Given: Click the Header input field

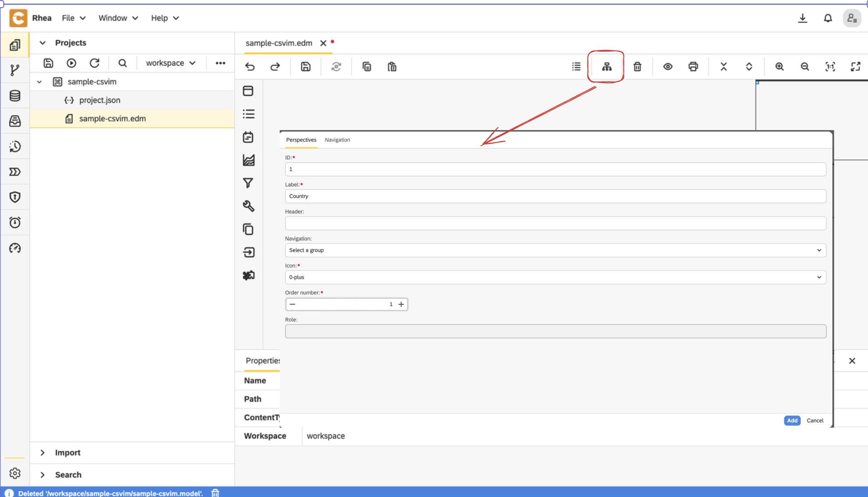Looking at the screenshot, I should 555,223.
